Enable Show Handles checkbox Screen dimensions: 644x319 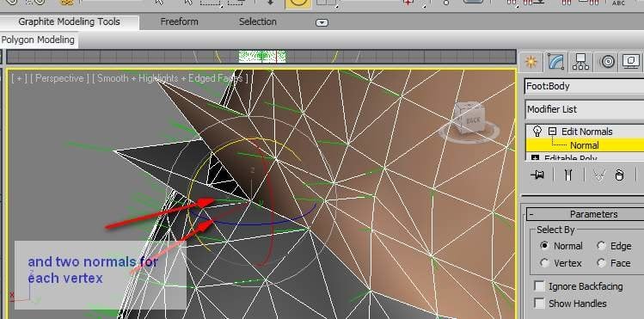(539, 304)
